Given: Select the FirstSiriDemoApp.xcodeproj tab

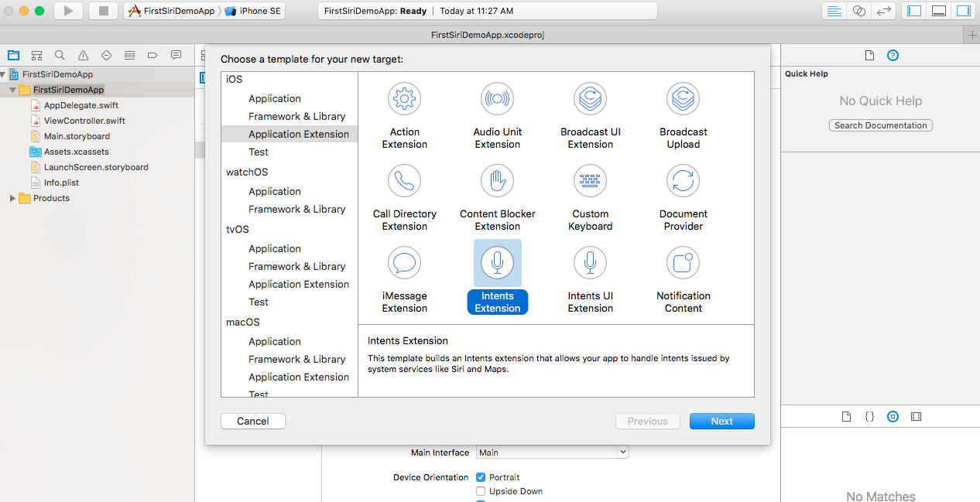Looking at the screenshot, I should (488, 35).
